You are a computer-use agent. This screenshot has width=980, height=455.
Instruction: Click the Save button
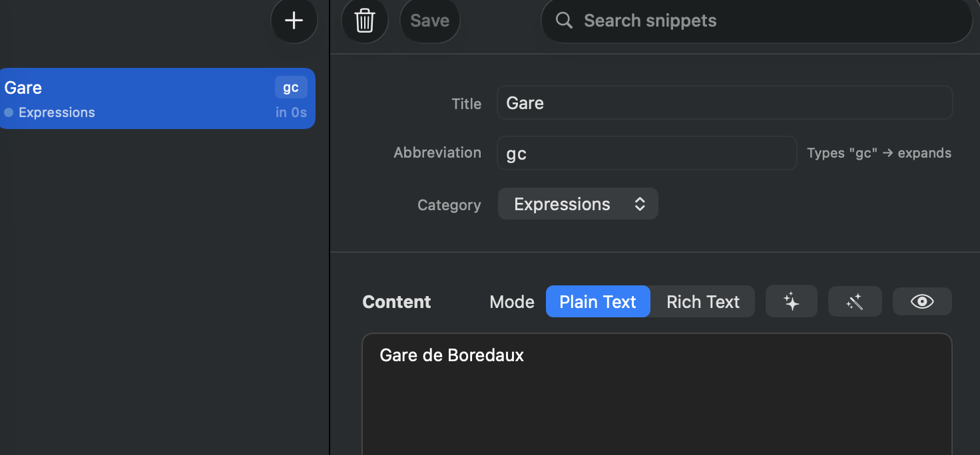(x=429, y=21)
